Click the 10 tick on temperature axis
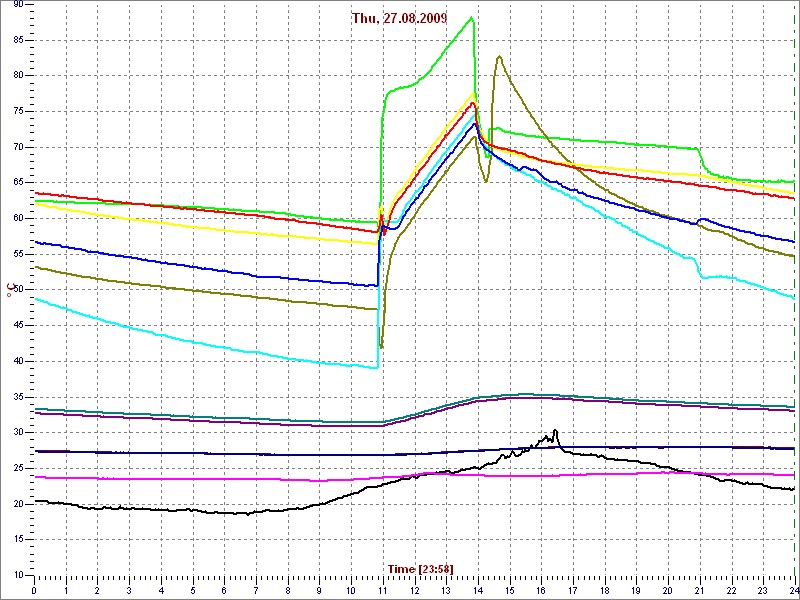This screenshot has height=600, width=800. coord(18,575)
